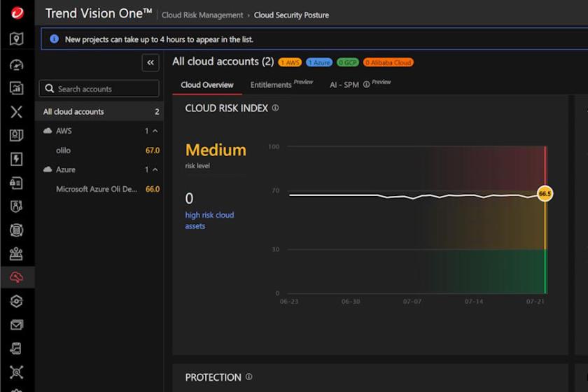Switch to the AI - SPM tab
588x392 pixels.
344,85
